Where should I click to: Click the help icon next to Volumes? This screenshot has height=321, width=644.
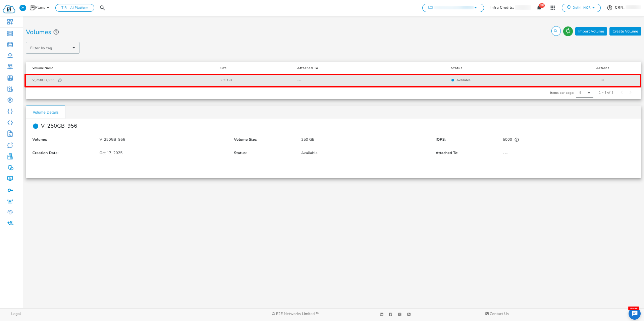pos(56,32)
